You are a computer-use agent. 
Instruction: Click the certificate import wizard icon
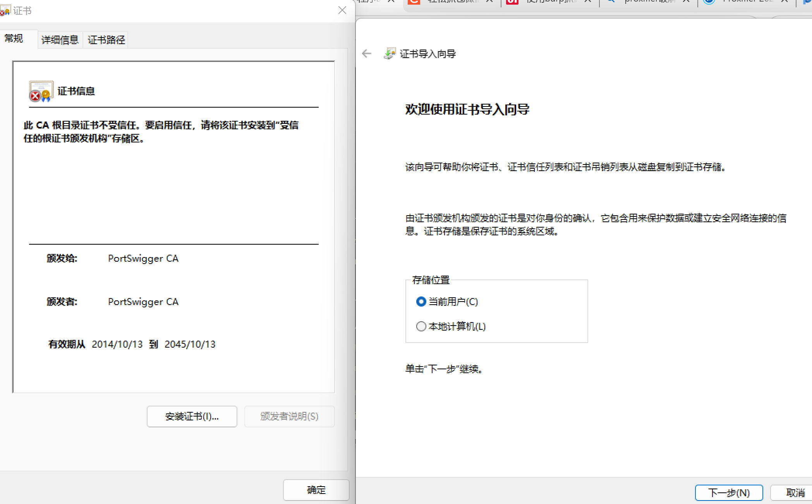(x=390, y=53)
